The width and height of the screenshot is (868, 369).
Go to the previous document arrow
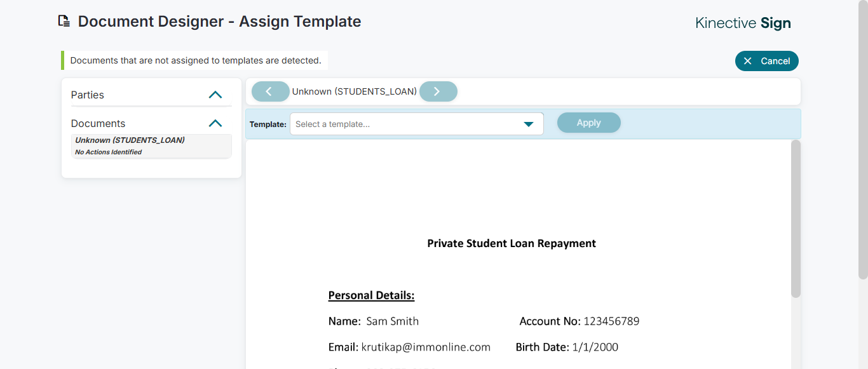270,91
